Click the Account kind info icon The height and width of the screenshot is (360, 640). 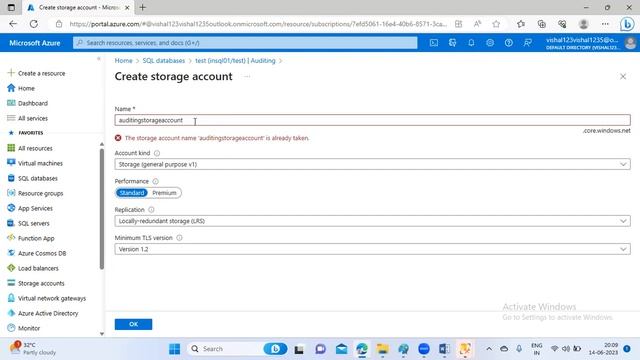click(157, 153)
